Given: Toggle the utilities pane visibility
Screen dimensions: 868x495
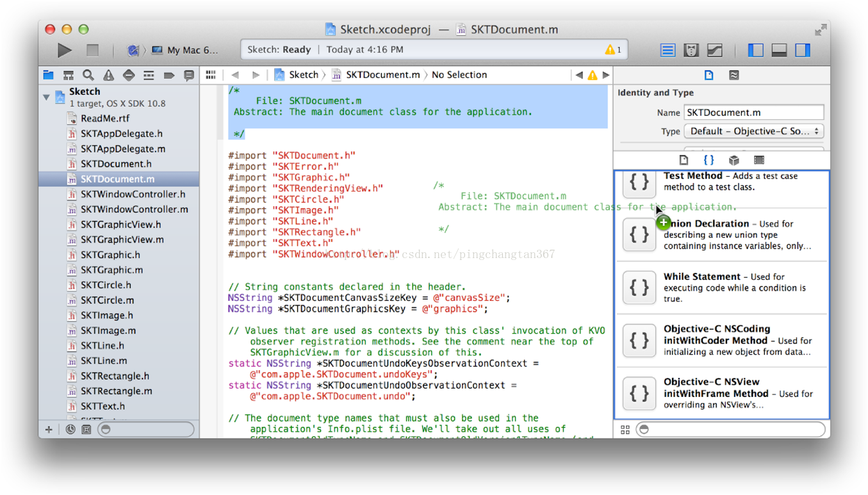Looking at the screenshot, I should [x=803, y=49].
